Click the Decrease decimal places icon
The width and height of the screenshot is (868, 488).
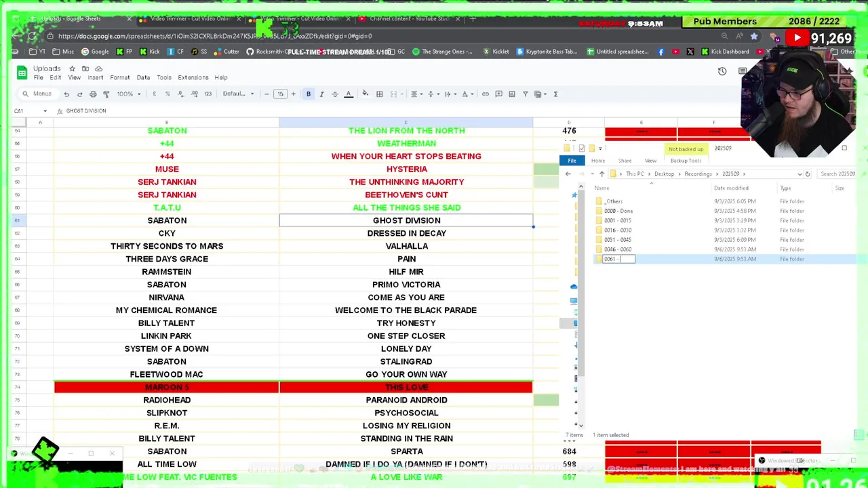[x=180, y=94]
